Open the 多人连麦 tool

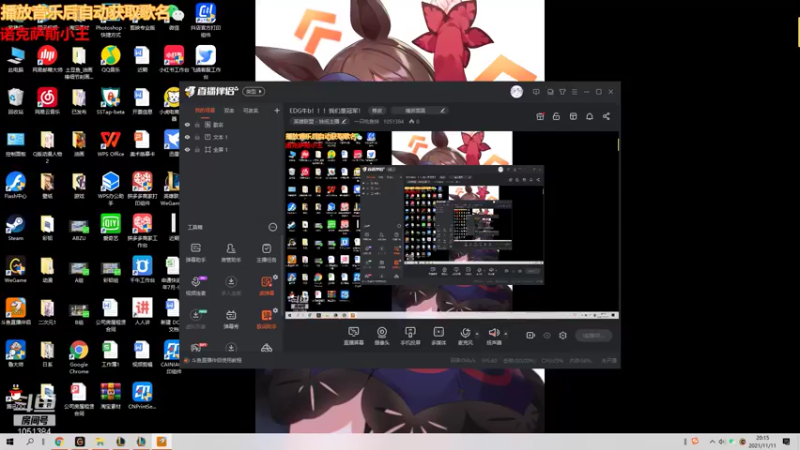pos(231,286)
